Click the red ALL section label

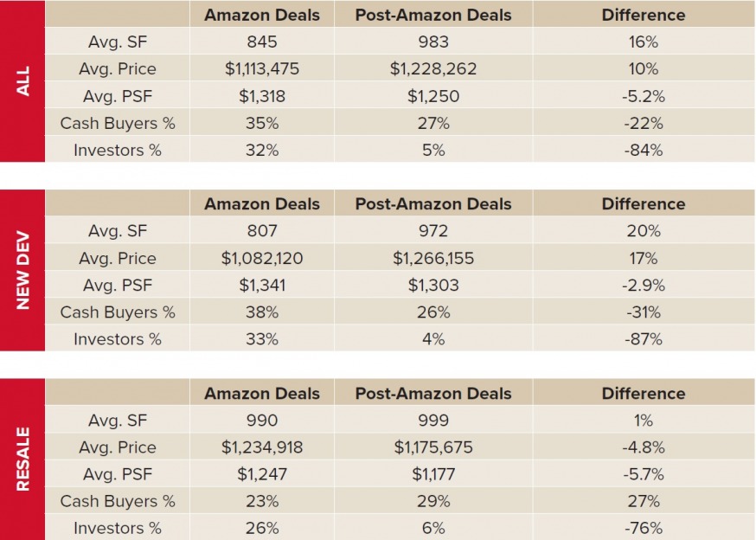coord(22,81)
